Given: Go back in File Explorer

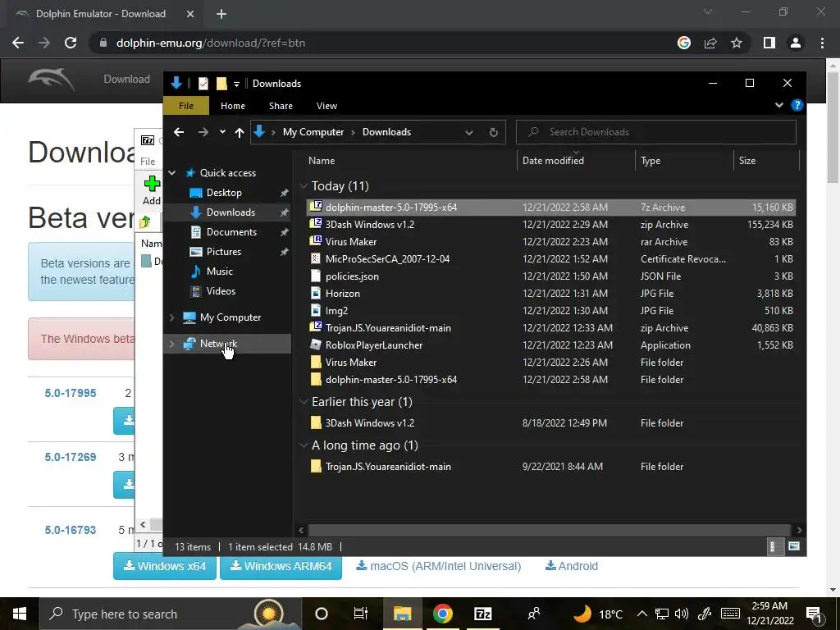Looking at the screenshot, I should [x=179, y=132].
